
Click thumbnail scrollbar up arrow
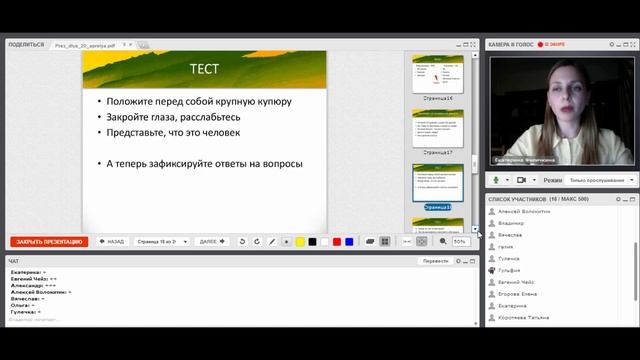point(475,54)
